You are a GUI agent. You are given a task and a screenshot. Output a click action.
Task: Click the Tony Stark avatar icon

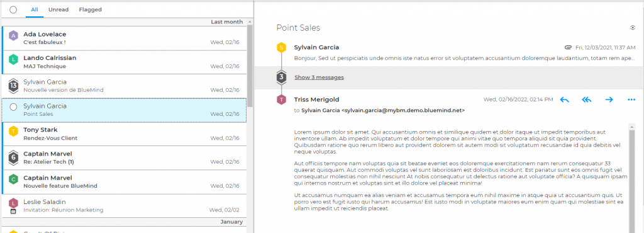[x=14, y=132]
